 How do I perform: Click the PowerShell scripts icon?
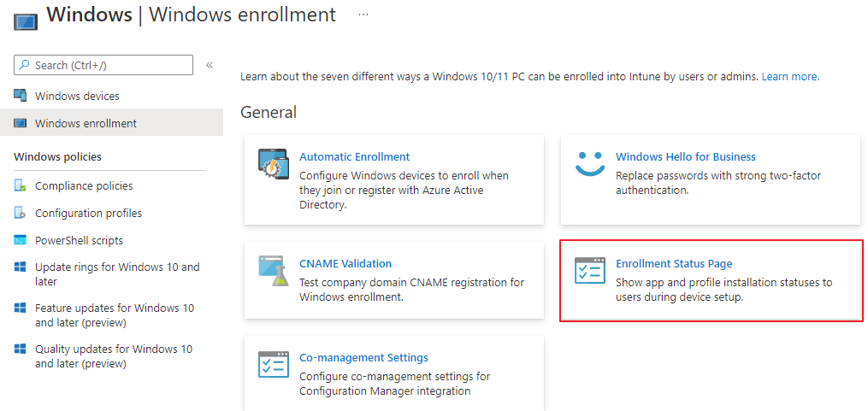click(x=20, y=241)
